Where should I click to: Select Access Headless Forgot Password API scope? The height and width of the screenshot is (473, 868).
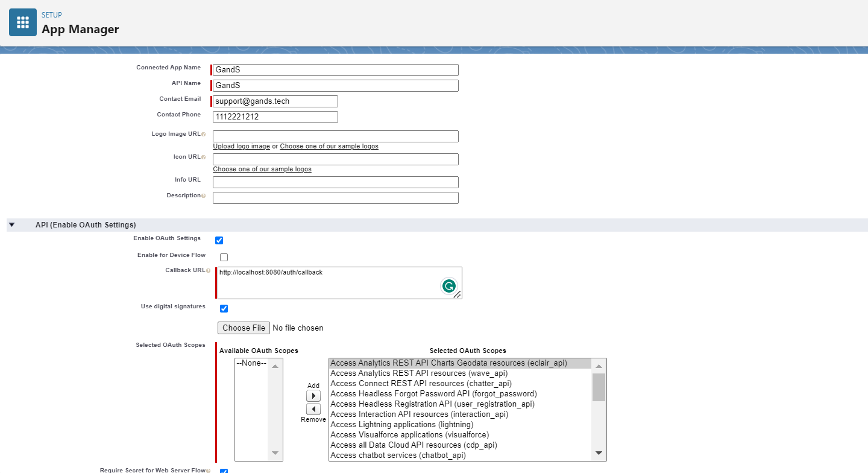pos(461,394)
